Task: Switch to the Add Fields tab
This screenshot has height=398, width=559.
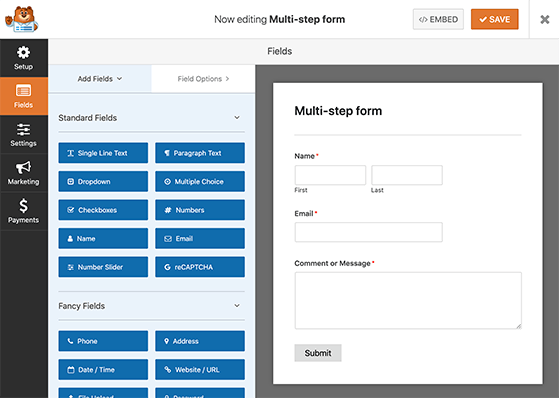Action: (x=100, y=79)
